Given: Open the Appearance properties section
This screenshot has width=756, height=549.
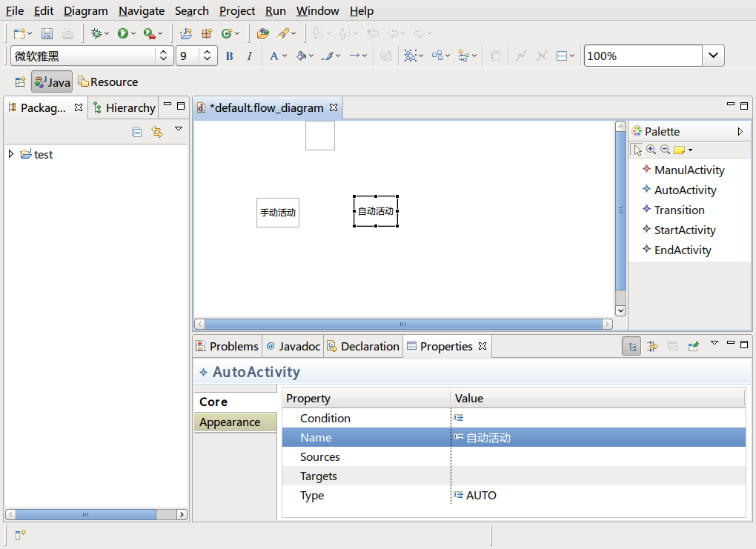Looking at the screenshot, I should [x=230, y=422].
